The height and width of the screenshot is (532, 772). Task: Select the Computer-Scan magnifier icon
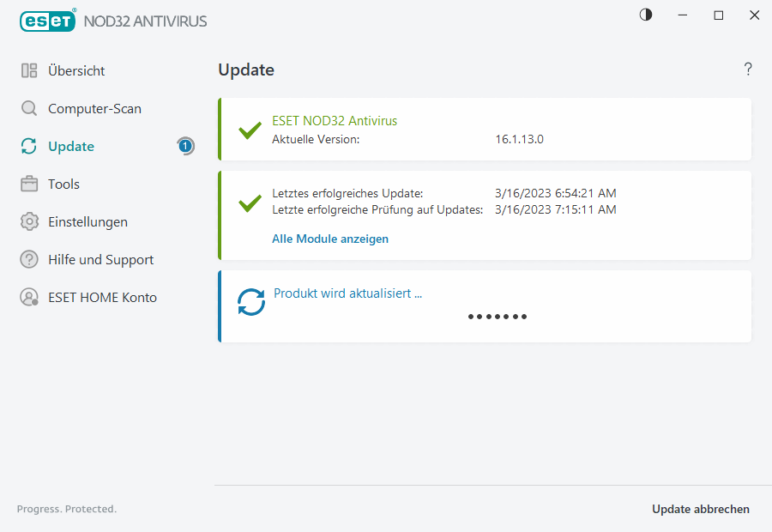tap(28, 108)
